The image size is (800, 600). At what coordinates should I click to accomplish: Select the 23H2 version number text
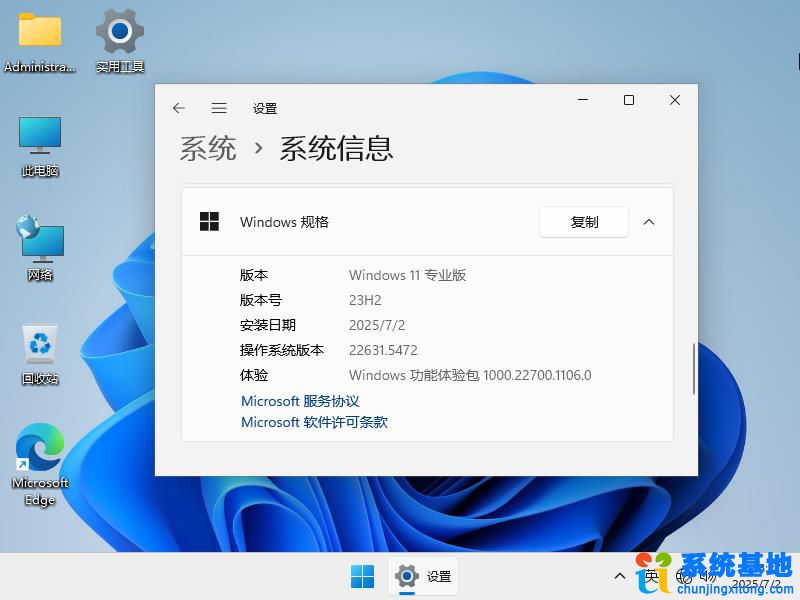click(x=365, y=301)
